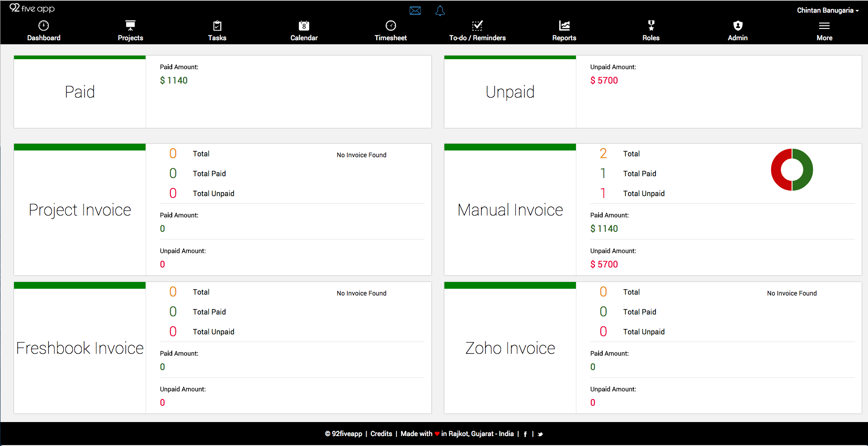The height and width of the screenshot is (446, 868).
Task: Click the Reports chart icon
Action: click(x=564, y=25)
